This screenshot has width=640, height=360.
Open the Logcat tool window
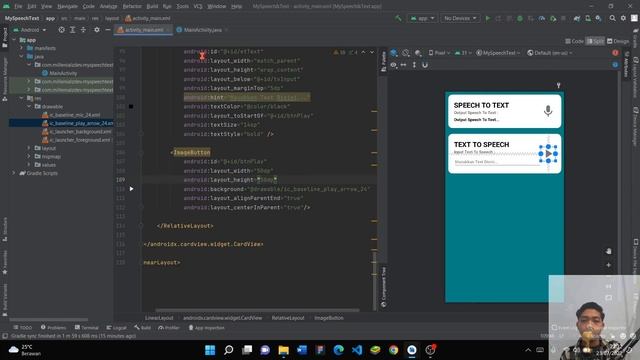[116, 327]
